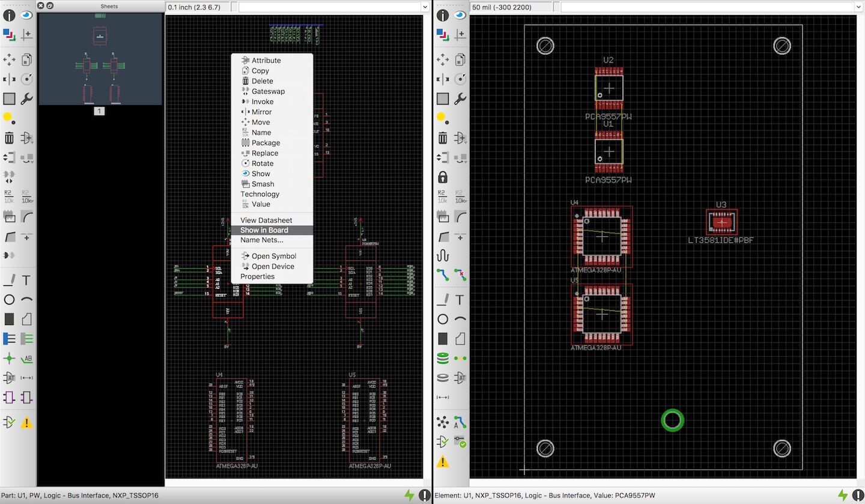Select the Move tool in board toolbar
This screenshot has width=865, height=504.
coord(443,59)
